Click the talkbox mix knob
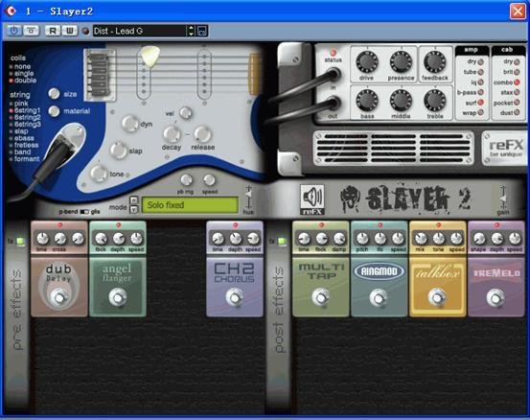Image resolution: width=530 pixels, height=420 pixels. 421,239
